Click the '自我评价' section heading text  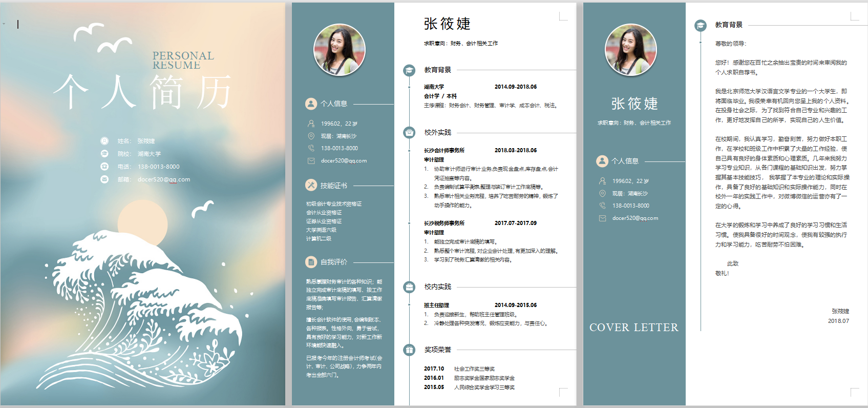pos(334,262)
